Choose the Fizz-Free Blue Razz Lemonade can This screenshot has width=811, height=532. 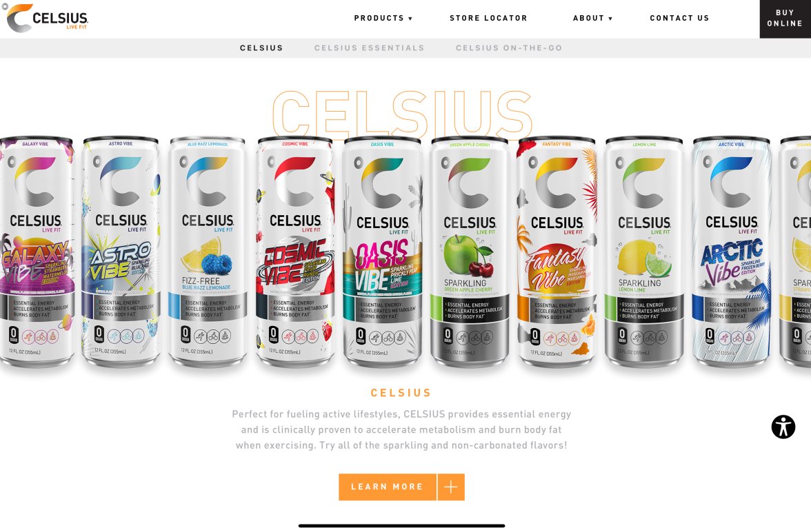coord(208,252)
